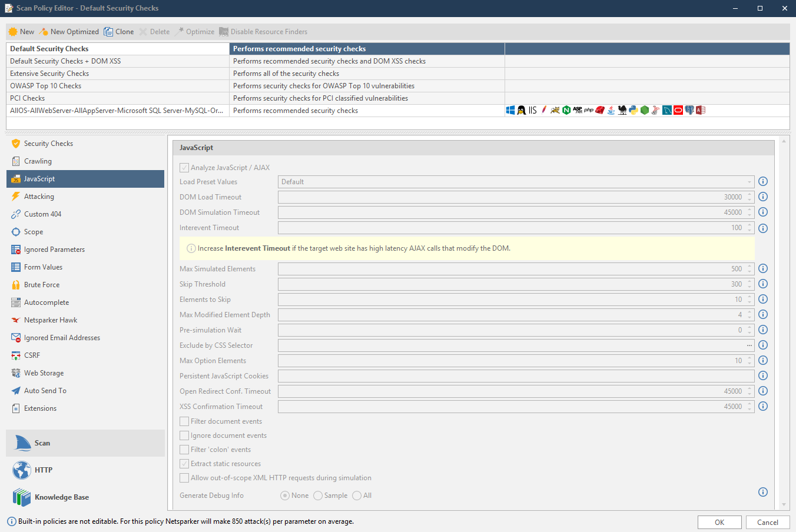Show info for Max Simulated Elements

point(763,268)
